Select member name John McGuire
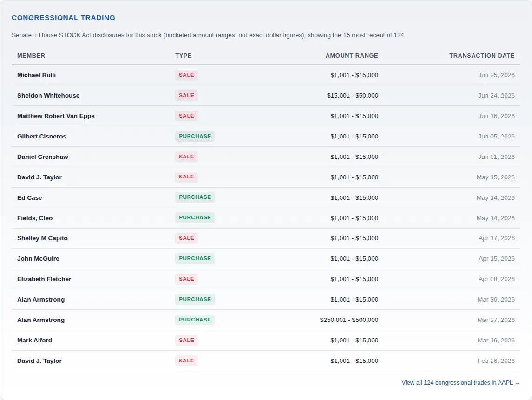Viewport: 532px width, 400px height. 39,258
